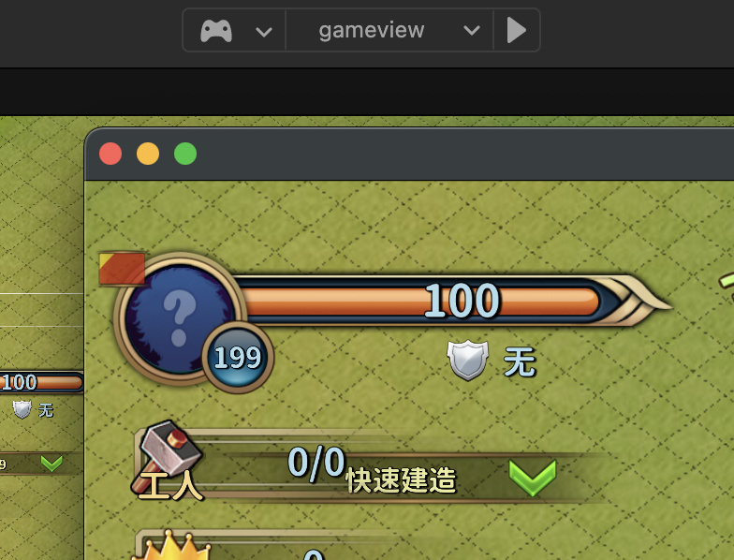Start the preview with the play button
734x560 pixels.
pos(517,30)
